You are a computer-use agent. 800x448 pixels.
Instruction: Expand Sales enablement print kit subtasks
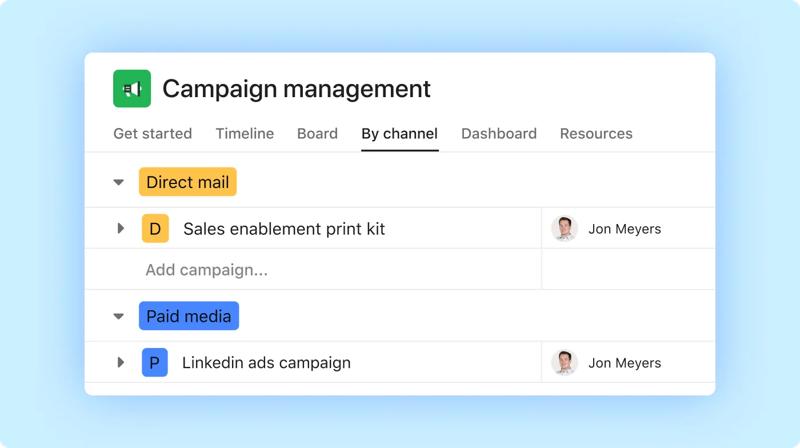(120, 229)
